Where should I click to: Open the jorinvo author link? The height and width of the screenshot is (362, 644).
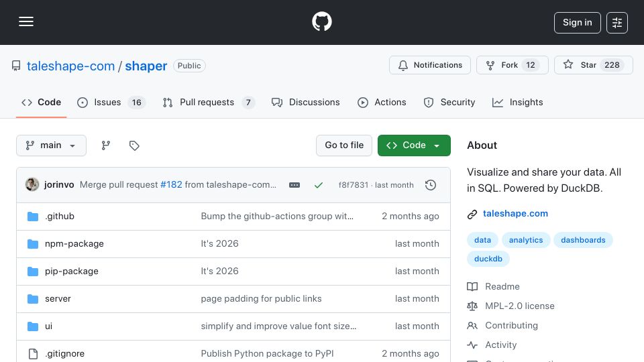coord(59,185)
